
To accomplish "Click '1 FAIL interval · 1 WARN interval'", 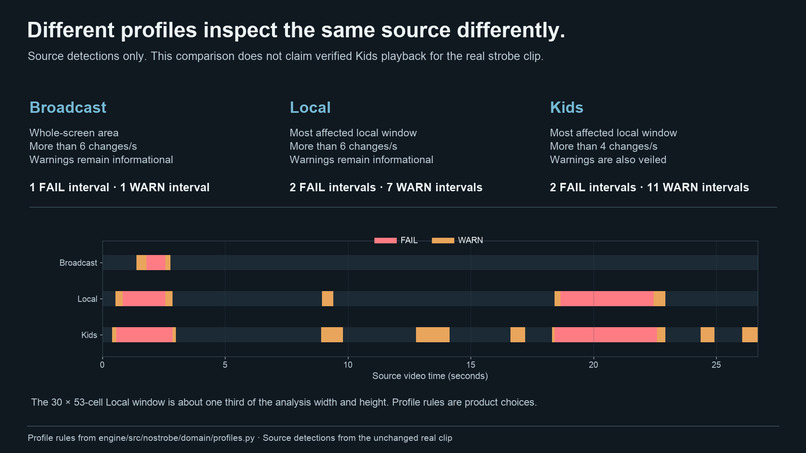I will click(x=119, y=188).
